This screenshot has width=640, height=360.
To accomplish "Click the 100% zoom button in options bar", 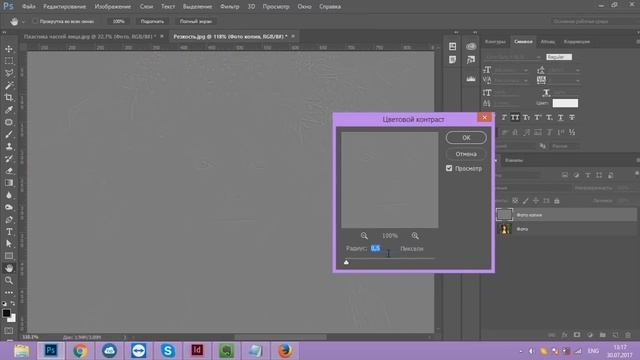I will (x=119, y=21).
